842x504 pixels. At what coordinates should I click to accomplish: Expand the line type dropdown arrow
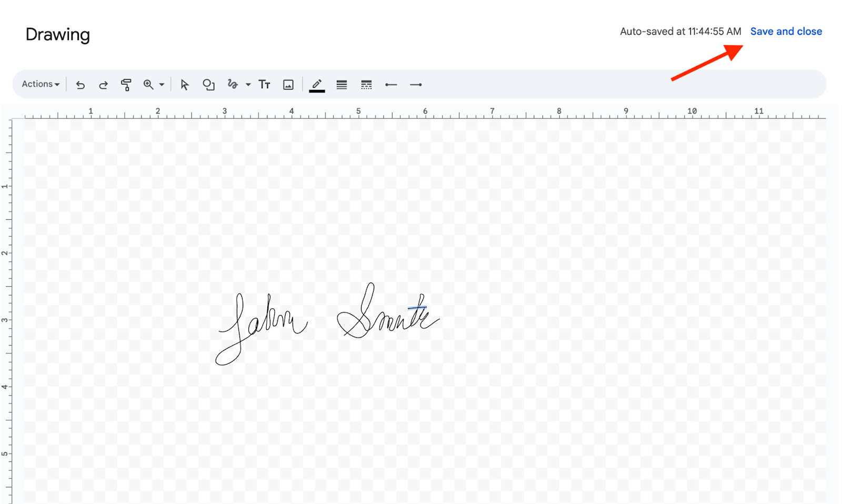tap(248, 85)
